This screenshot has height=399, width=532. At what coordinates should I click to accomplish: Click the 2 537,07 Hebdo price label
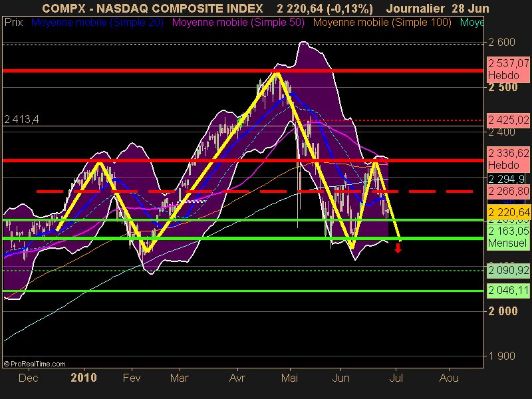click(x=508, y=69)
